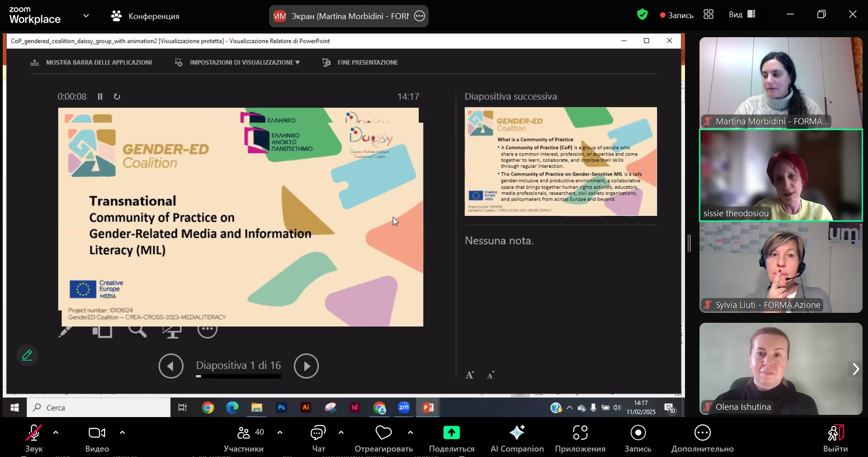Select the next slide preview thumbnail
The width and height of the screenshot is (868, 457).
(561, 161)
